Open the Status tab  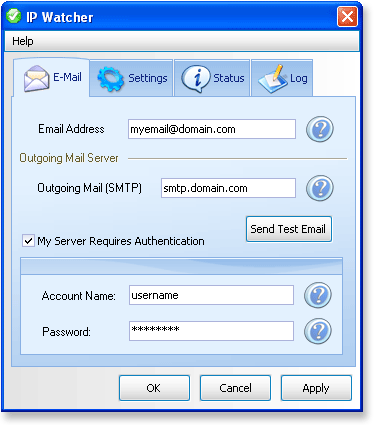pyautogui.click(x=212, y=78)
